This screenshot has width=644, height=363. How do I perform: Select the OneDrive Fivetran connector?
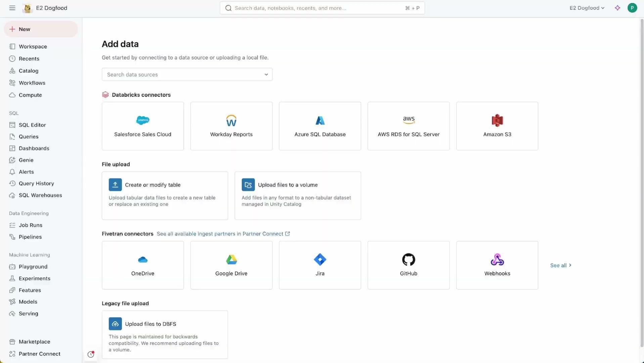tap(143, 265)
